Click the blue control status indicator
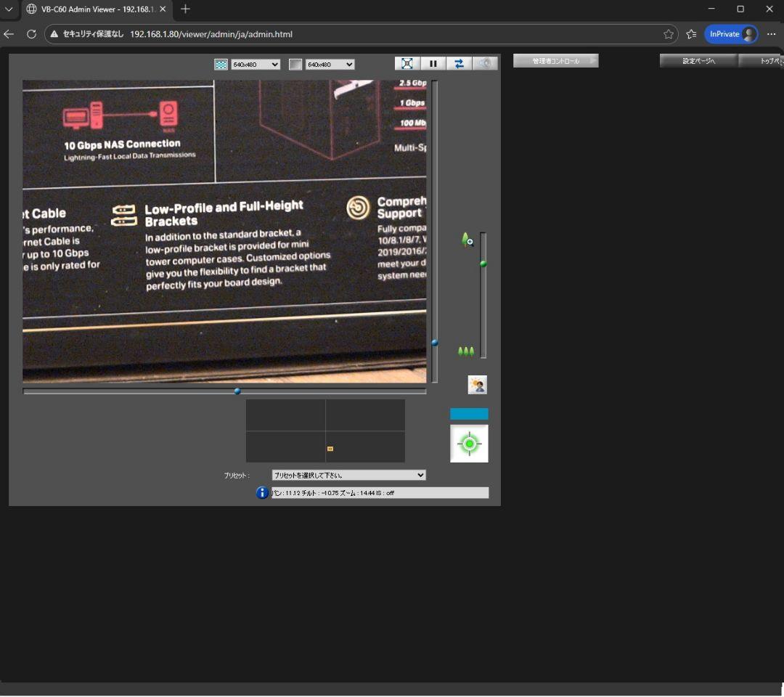784x697 pixels. point(469,414)
